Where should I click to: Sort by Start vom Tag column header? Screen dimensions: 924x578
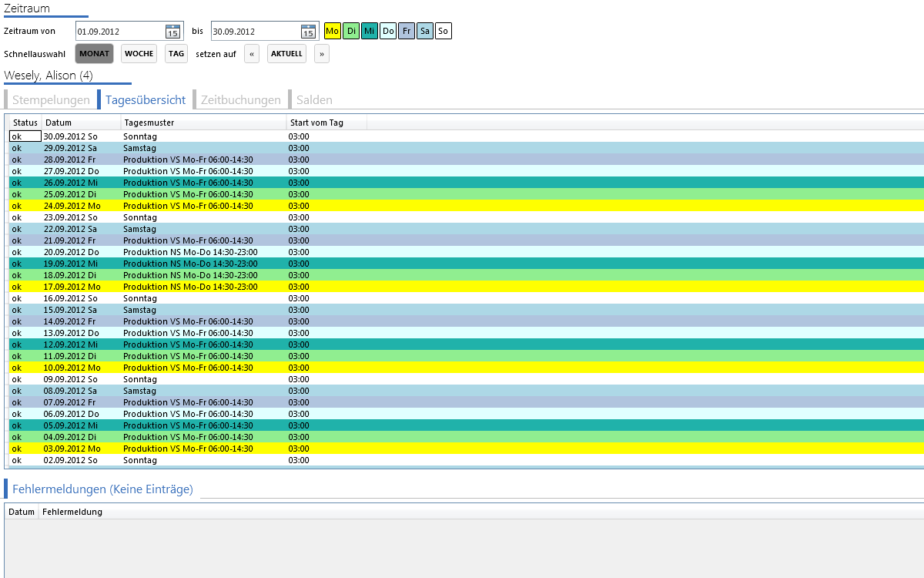[326, 123]
